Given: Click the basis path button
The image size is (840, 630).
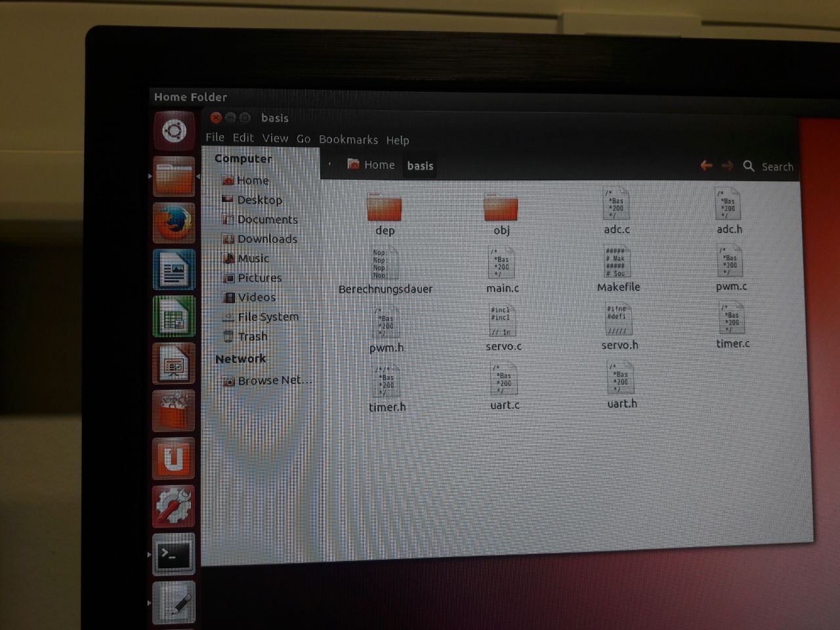Looking at the screenshot, I should coord(420,166).
